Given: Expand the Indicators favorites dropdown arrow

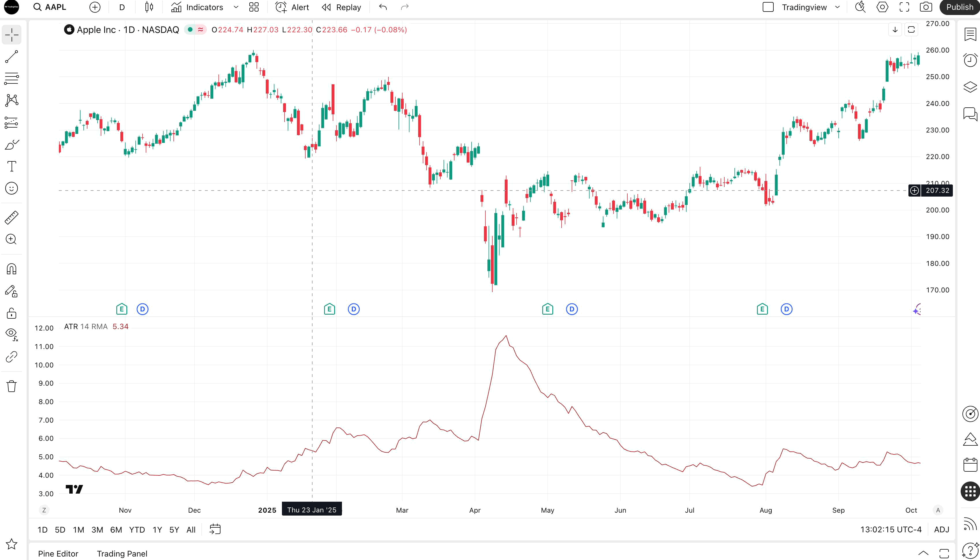Looking at the screenshot, I should pos(236,7).
